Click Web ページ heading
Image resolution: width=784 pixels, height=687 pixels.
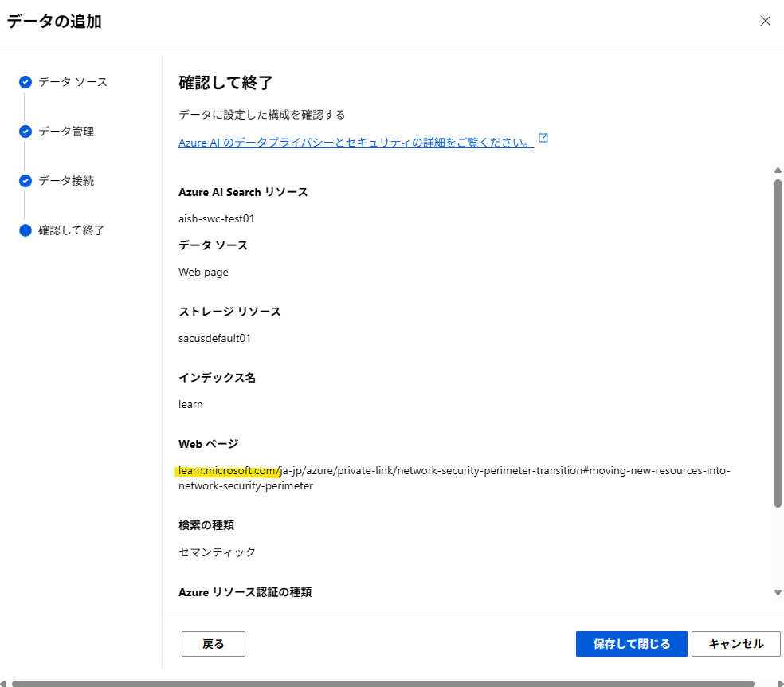(x=209, y=444)
